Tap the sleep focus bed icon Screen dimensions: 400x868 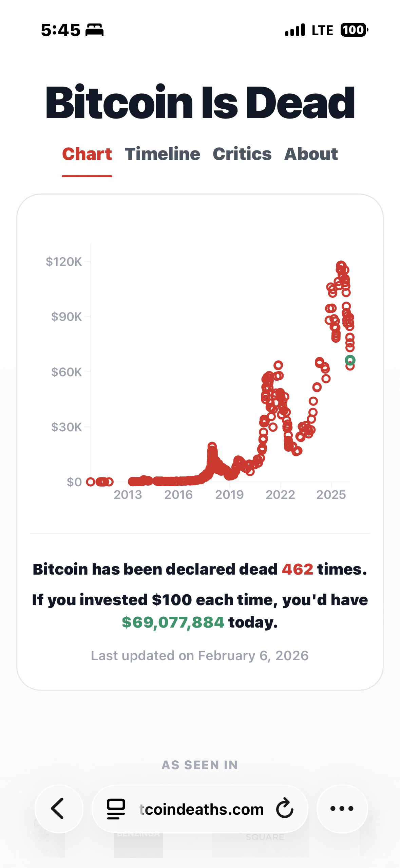(x=94, y=30)
